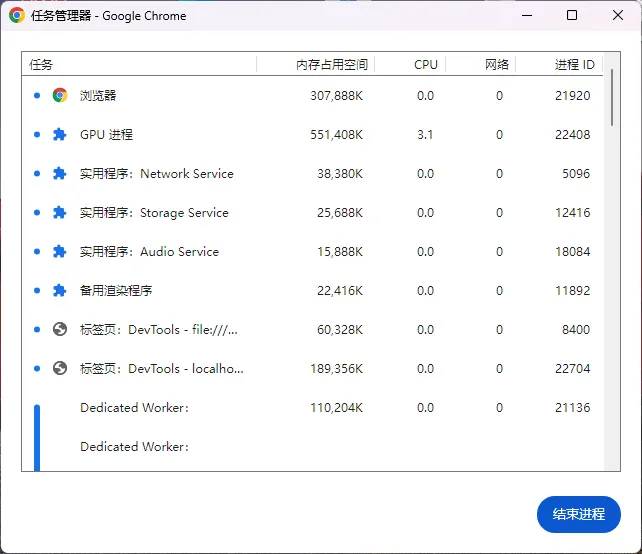Viewport: 642px width, 554px height.
Task: Select 实用程序: Audio Service row
Action: tap(312, 251)
